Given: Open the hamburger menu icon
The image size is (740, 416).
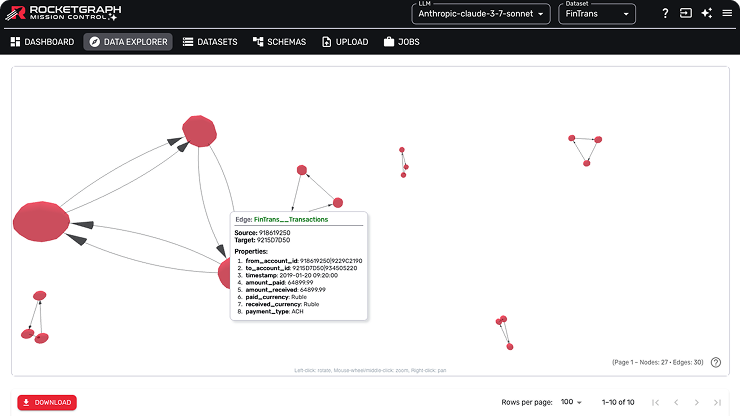Looking at the screenshot, I should click(x=727, y=13).
